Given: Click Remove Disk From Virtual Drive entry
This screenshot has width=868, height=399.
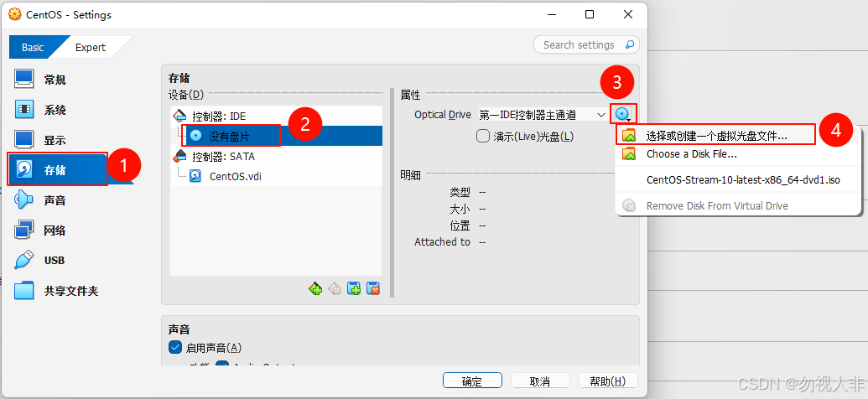Looking at the screenshot, I should 739,206.
